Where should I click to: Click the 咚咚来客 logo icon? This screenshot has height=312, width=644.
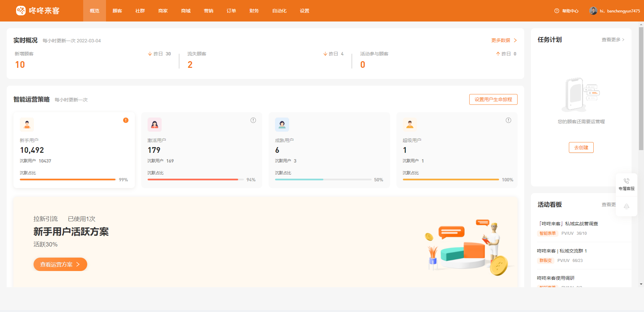[21, 11]
